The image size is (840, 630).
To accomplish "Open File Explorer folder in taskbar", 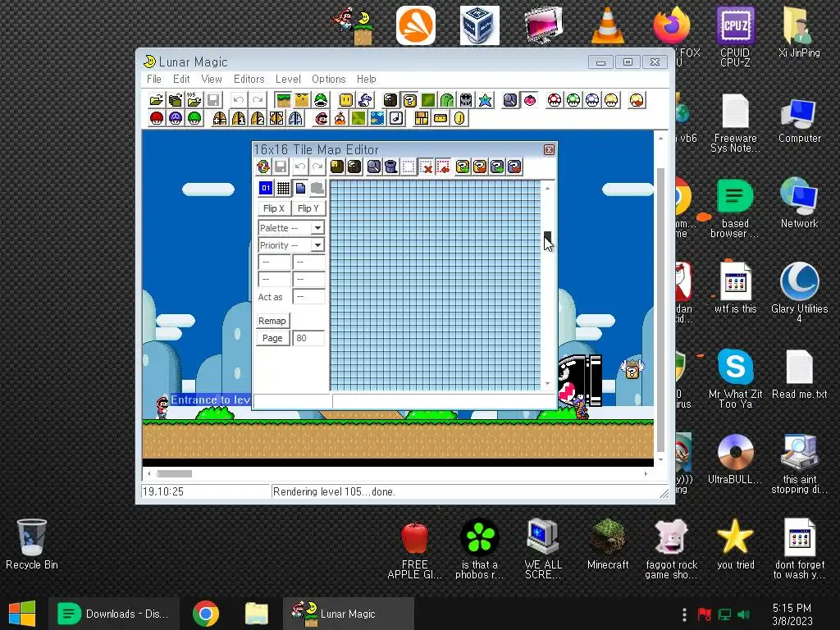I will pyautogui.click(x=257, y=614).
